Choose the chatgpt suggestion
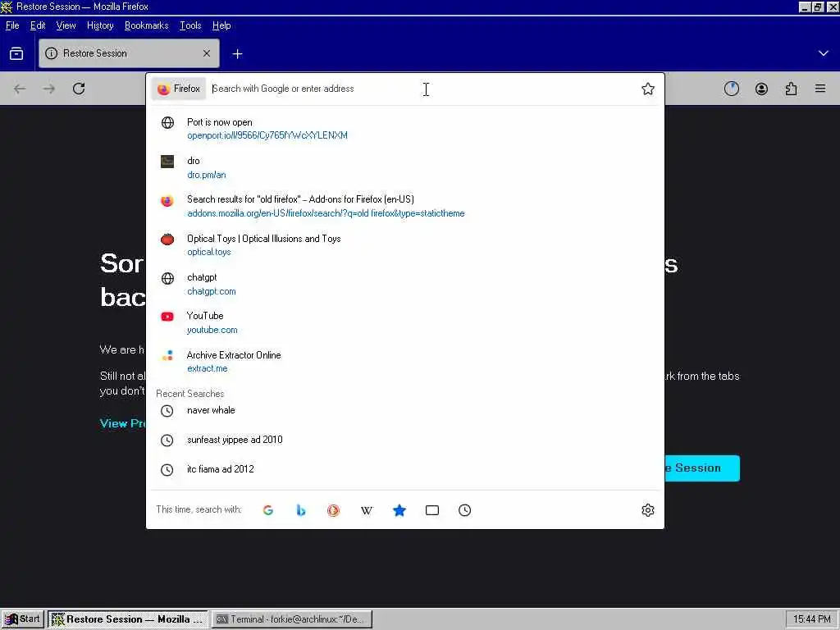 click(x=405, y=284)
